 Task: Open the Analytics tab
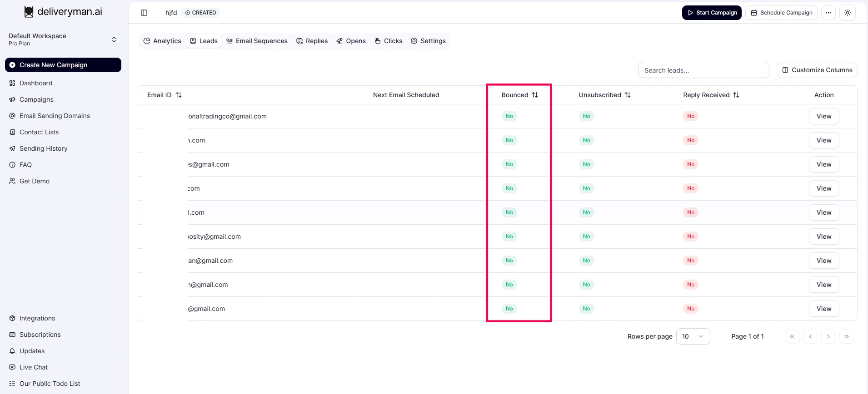(162, 41)
